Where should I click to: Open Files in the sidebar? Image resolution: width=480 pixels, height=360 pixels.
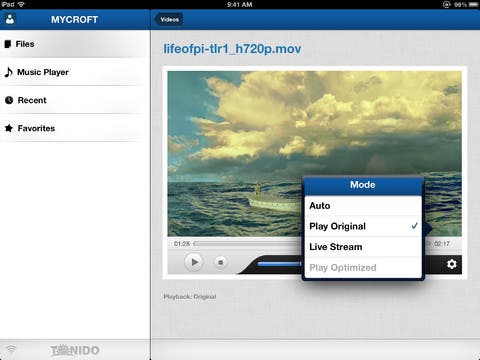point(75,44)
